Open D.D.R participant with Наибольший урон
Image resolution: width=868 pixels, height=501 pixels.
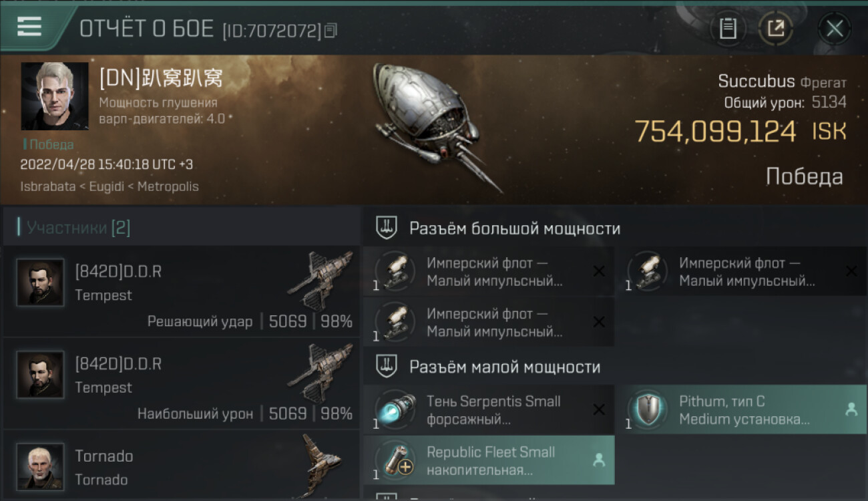point(182,383)
